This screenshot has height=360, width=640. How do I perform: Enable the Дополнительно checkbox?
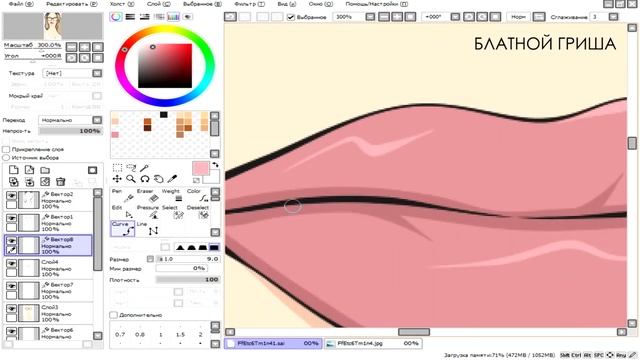pos(113,315)
